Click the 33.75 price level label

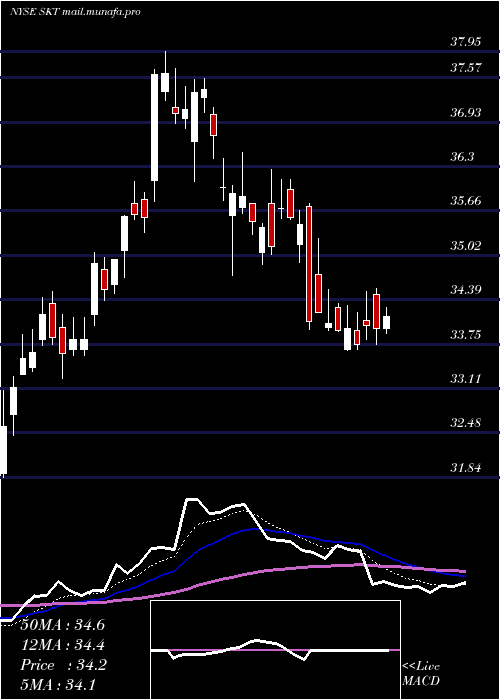[x=465, y=334]
